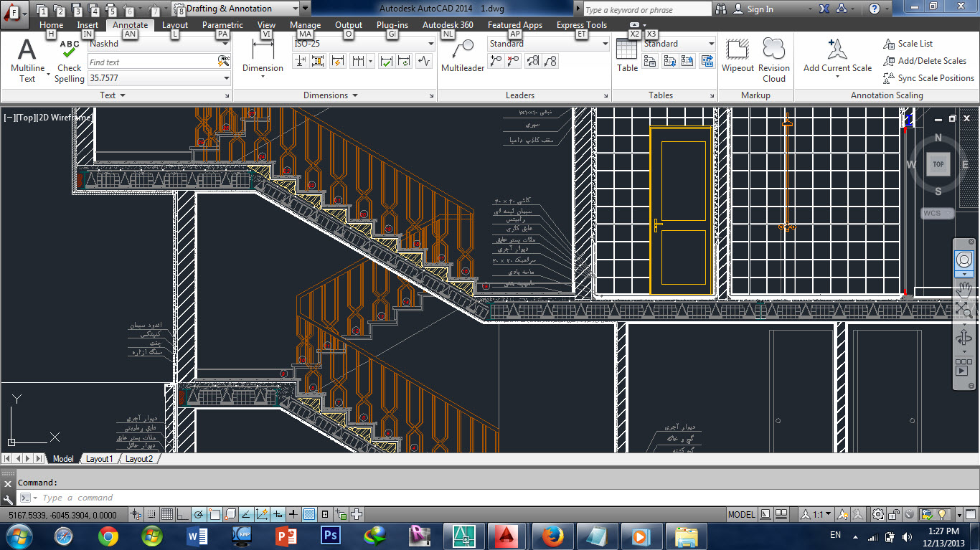Open the Standard multileader style dropdown
The width and height of the screenshot is (980, 550).
tap(549, 44)
